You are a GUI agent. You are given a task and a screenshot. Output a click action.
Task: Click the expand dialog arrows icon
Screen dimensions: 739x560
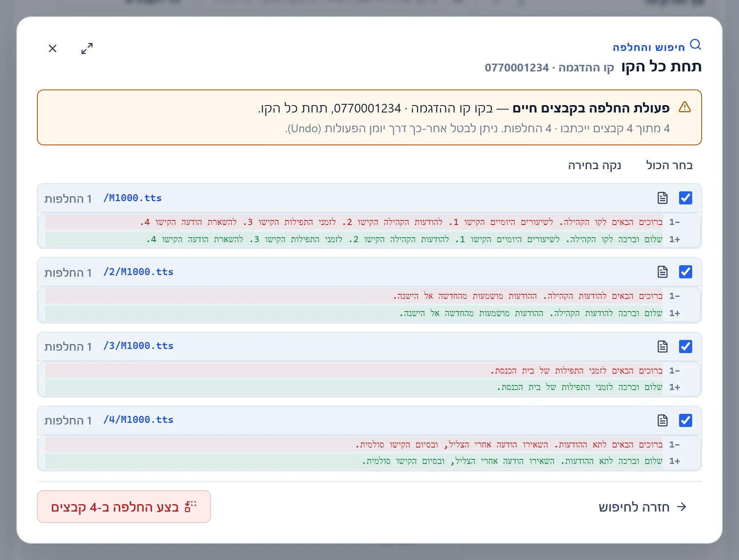(87, 48)
